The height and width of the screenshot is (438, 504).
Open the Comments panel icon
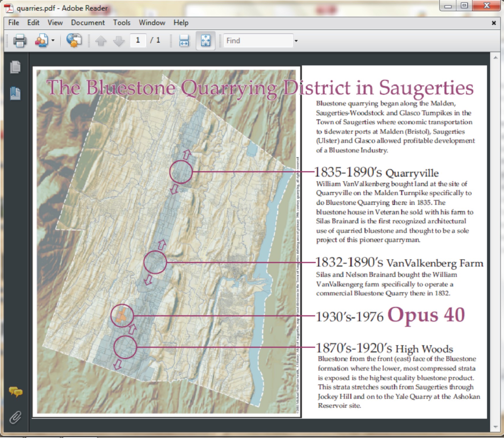[x=16, y=392]
